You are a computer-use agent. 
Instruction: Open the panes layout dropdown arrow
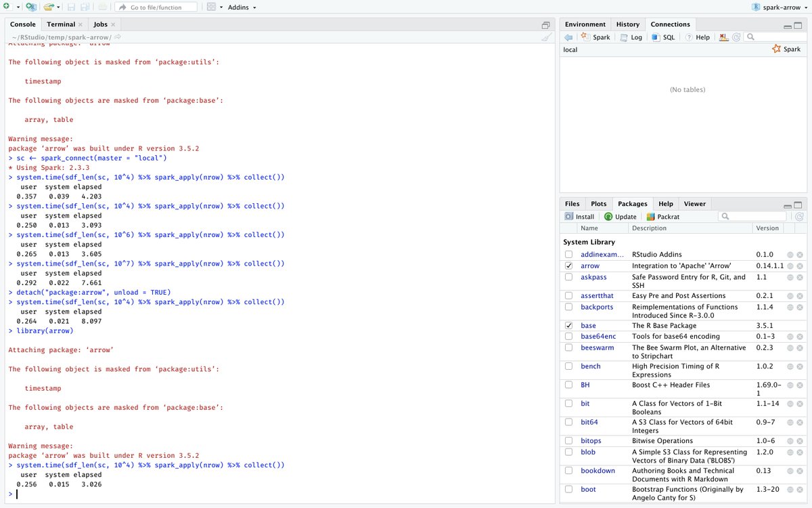click(221, 7)
